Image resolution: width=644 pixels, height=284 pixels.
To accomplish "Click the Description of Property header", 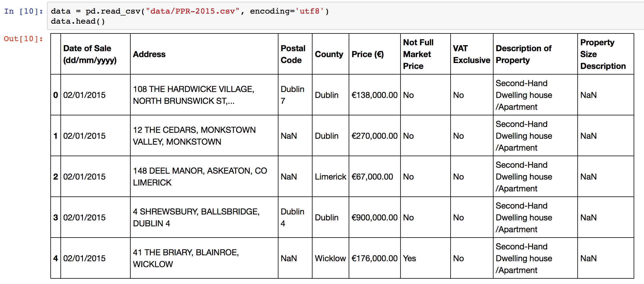I will click(x=523, y=54).
